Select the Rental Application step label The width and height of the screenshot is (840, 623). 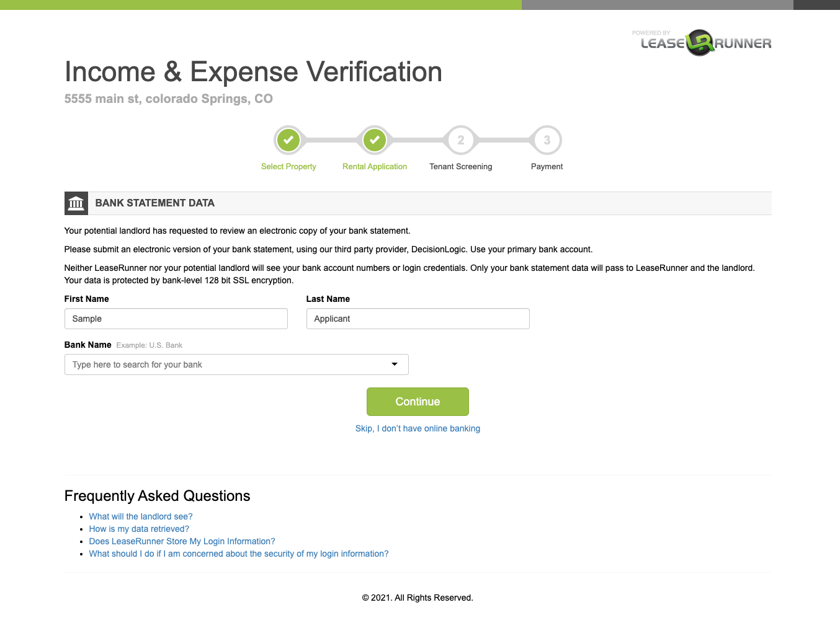pyautogui.click(x=375, y=167)
